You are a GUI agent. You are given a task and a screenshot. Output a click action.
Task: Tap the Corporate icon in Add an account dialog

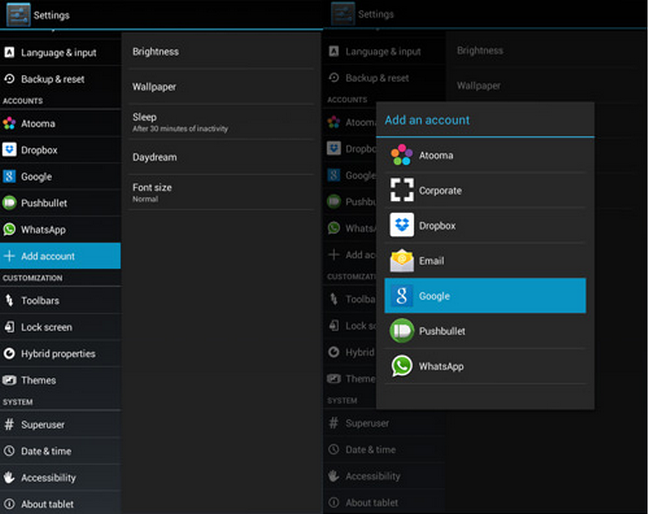[402, 190]
